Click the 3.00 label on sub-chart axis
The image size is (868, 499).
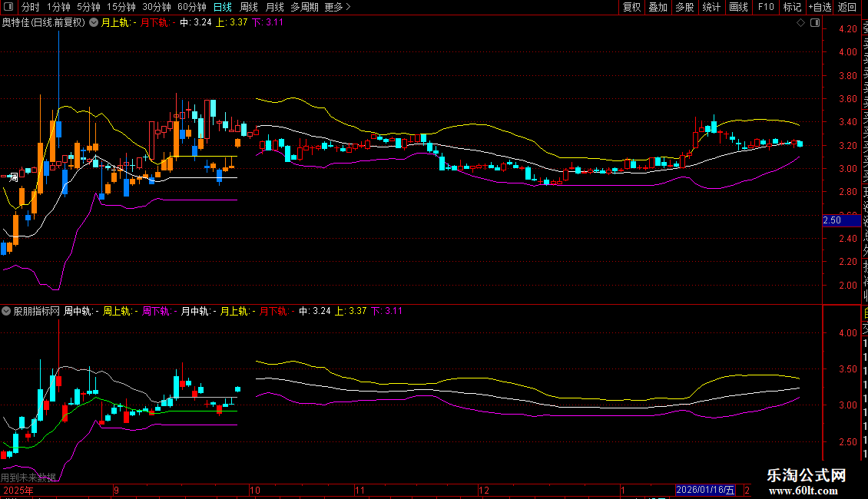[x=847, y=405]
